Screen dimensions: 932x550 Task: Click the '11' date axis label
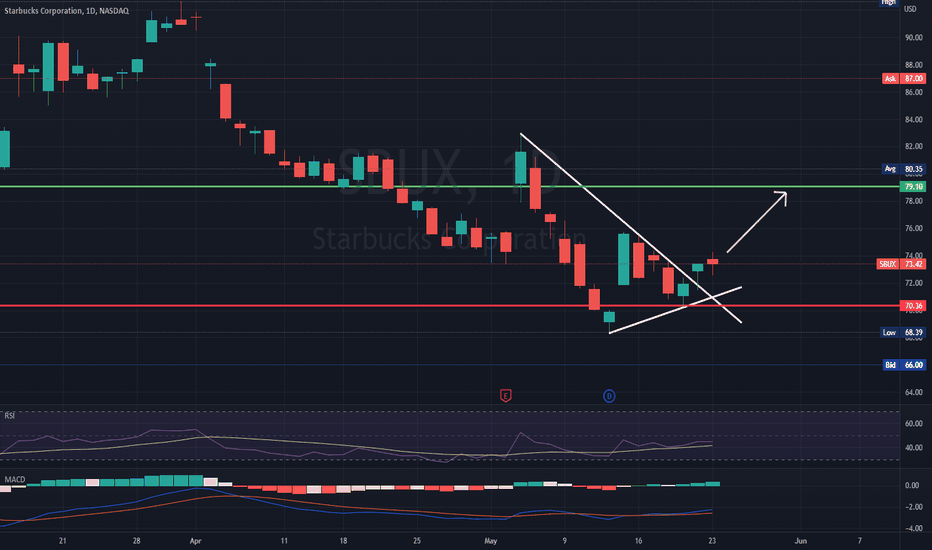284,541
